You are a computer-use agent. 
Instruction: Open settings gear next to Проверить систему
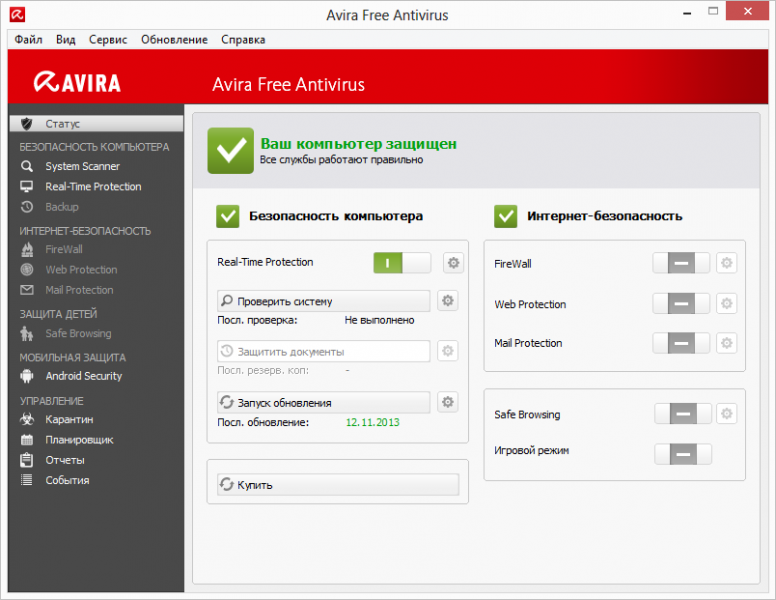coord(448,300)
